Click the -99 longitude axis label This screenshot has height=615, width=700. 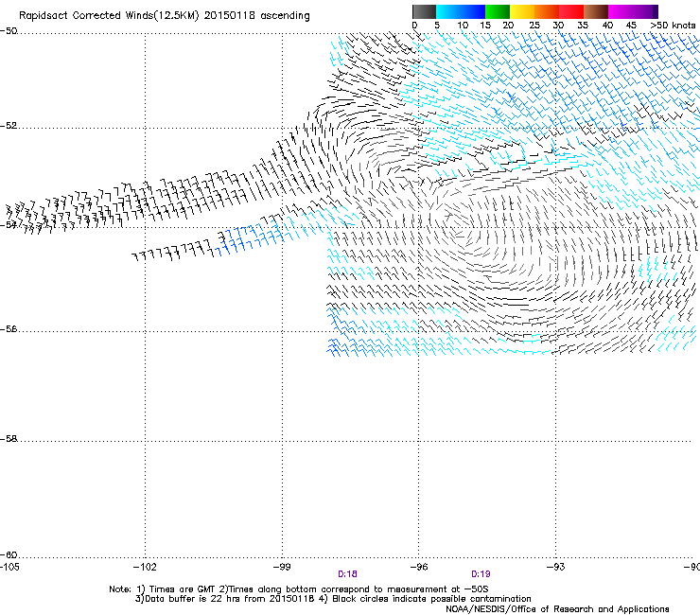(282, 567)
